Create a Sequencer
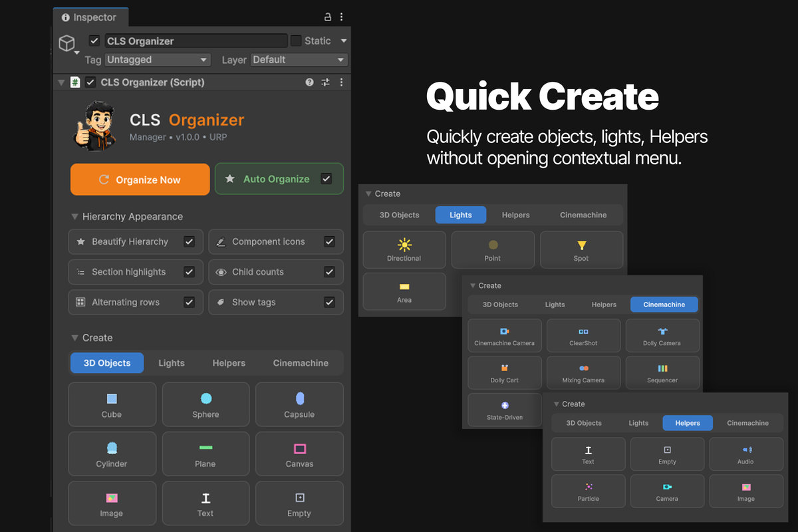The width and height of the screenshot is (798, 532). [x=662, y=372]
